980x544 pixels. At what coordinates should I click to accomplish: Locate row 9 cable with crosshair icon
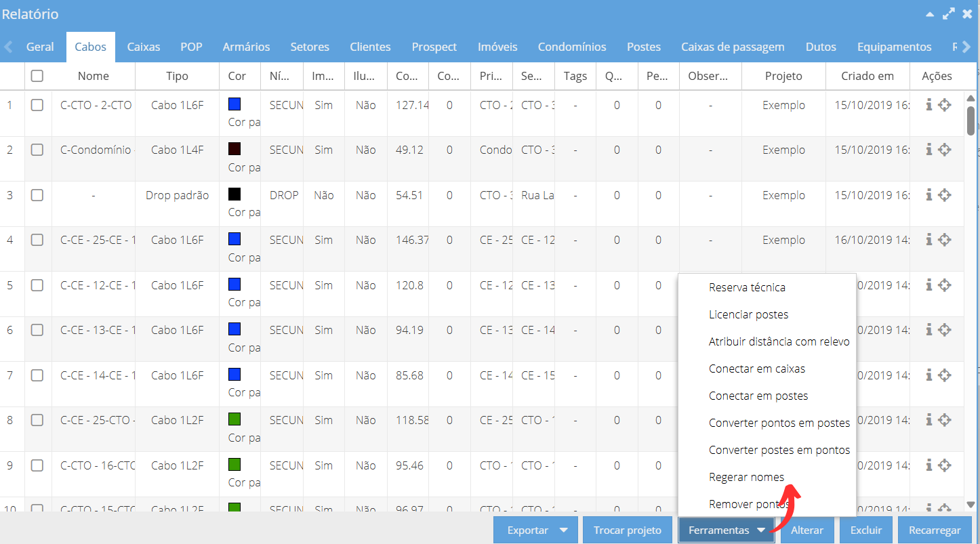tap(945, 465)
